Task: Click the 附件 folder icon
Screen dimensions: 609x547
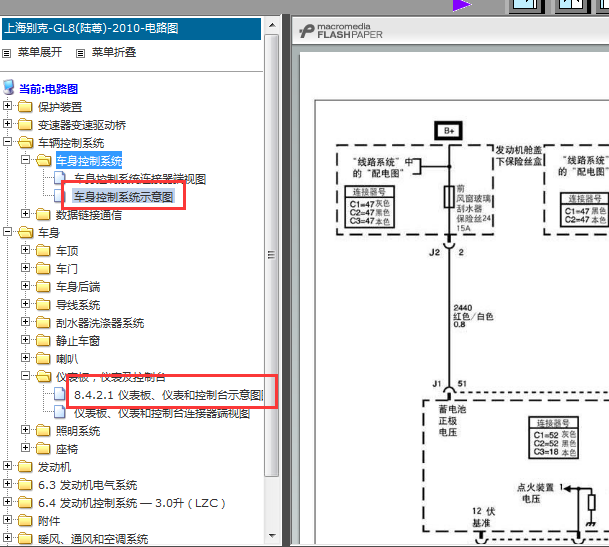Action: coord(25,520)
